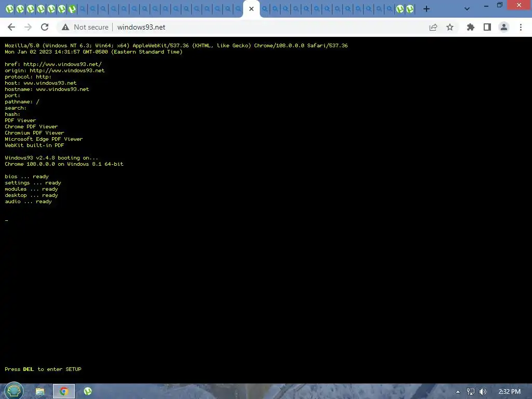Click the 'hostname: www.windows93.net' line

coord(47,89)
